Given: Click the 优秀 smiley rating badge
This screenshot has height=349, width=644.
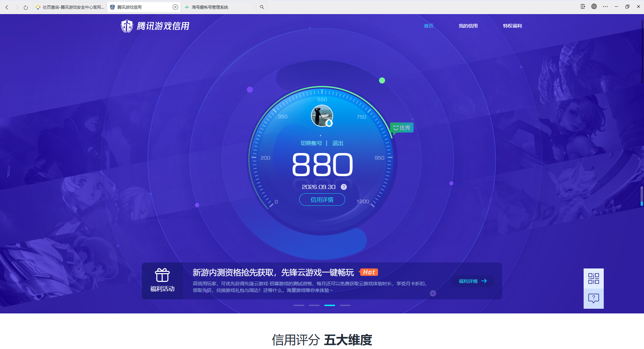Looking at the screenshot, I should pyautogui.click(x=402, y=128).
